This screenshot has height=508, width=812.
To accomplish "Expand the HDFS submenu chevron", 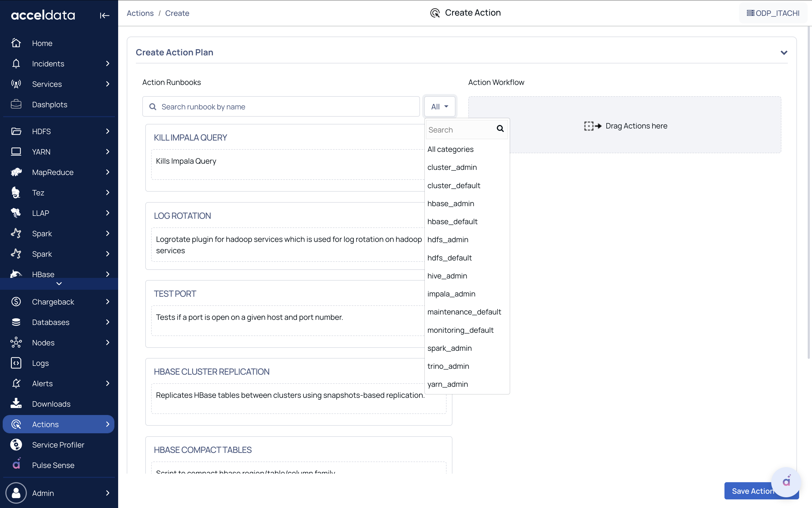I will pyautogui.click(x=108, y=131).
